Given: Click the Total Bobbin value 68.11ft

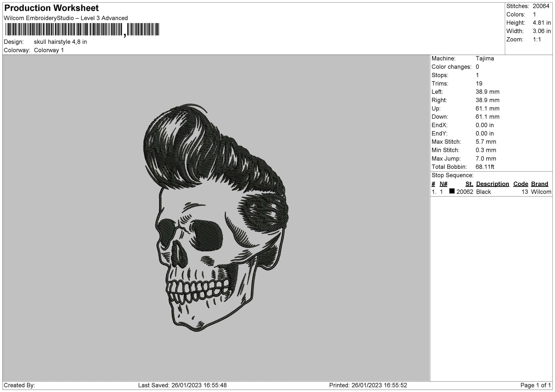Looking at the screenshot, I should click(485, 167).
